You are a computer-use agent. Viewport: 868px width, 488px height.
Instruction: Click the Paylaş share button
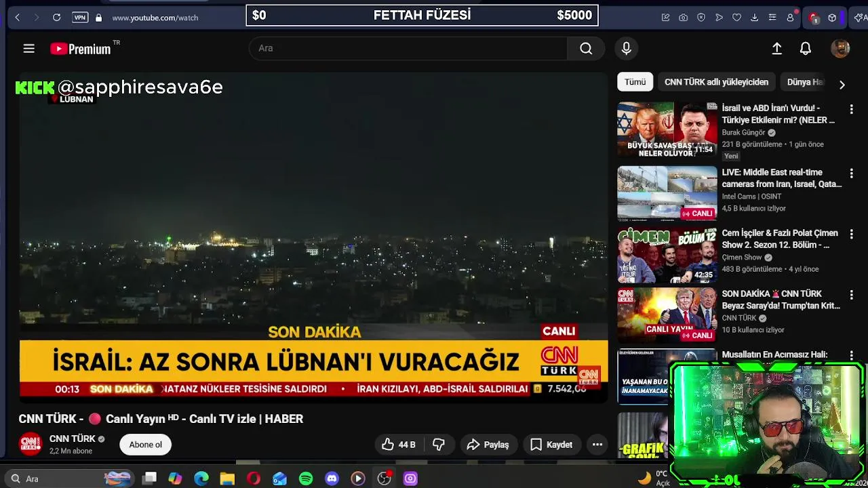[488, 445]
